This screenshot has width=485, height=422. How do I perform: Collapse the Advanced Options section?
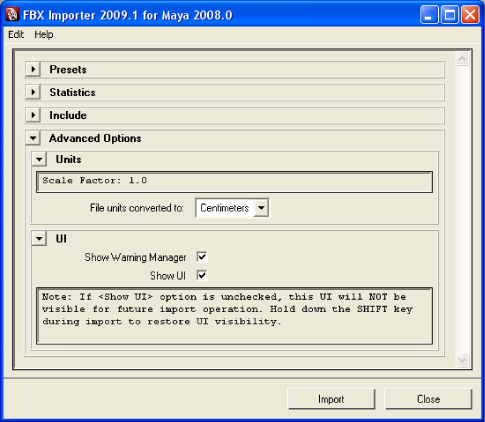click(33, 138)
